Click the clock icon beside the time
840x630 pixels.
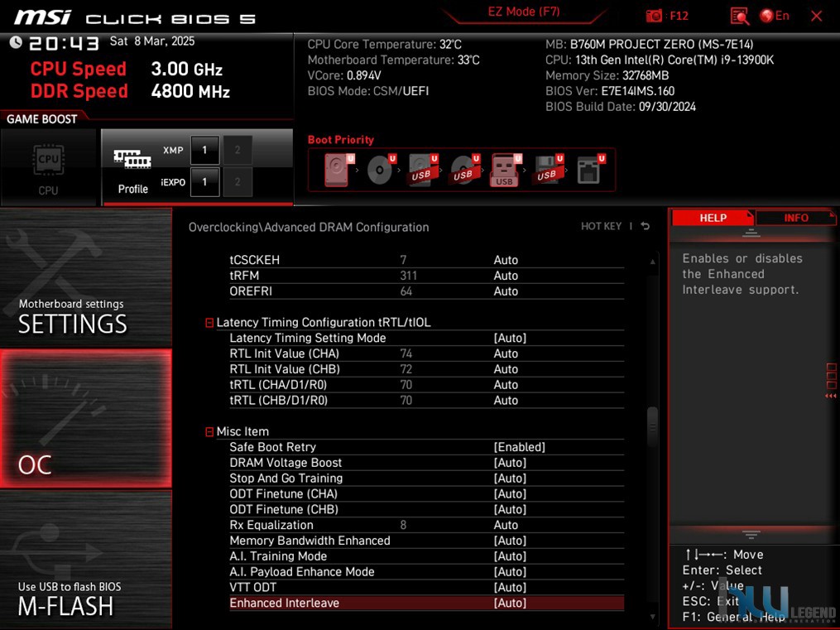[x=16, y=41]
